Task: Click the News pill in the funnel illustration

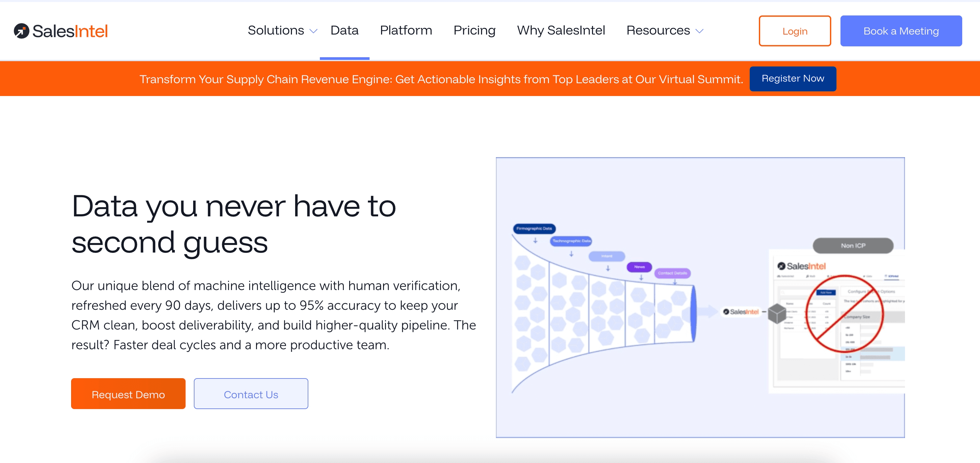Action: tap(639, 267)
